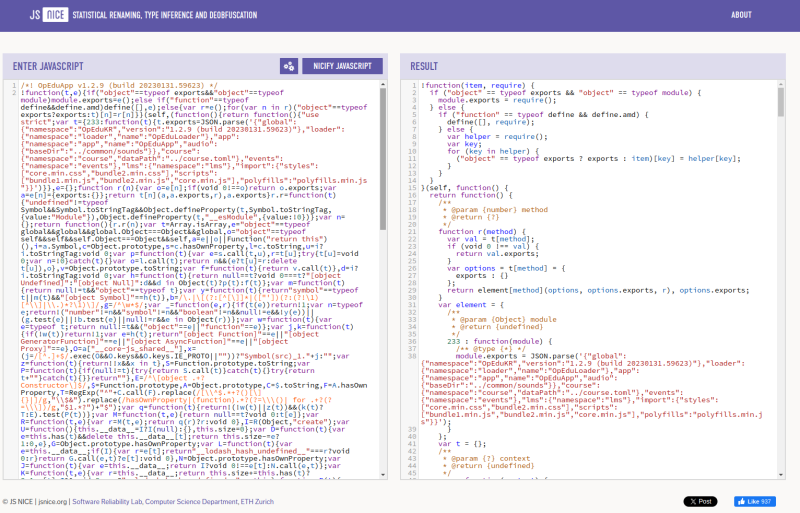Image resolution: width=800 pixels, height=513 pixels.
Task: Click line number 1 in input editor
Action: [x=15, y=85]
